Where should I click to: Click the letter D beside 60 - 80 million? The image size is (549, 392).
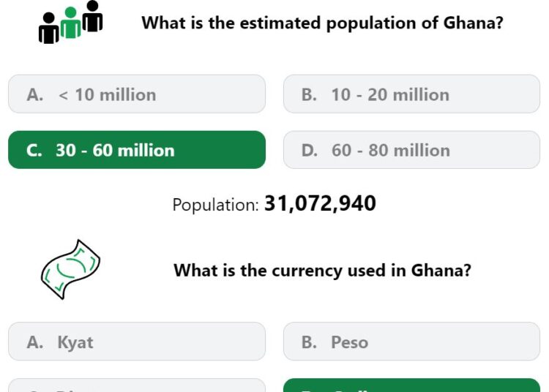coord(309,151)
